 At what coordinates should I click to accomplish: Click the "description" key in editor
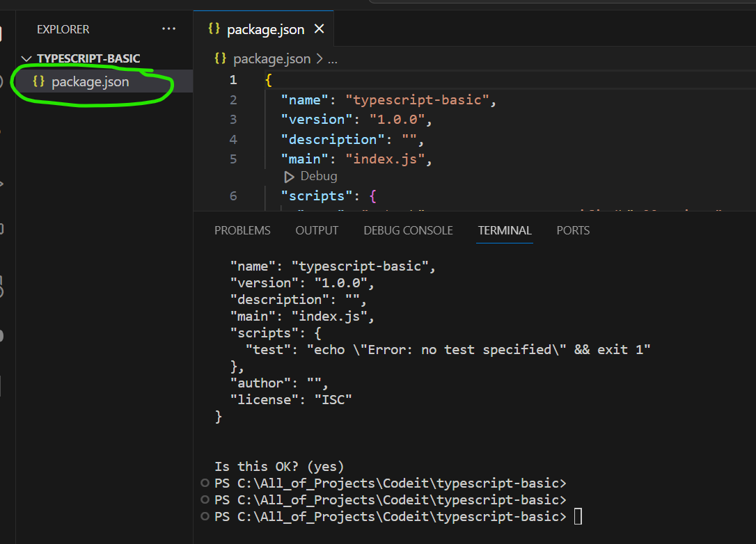(x=333, y=140)
